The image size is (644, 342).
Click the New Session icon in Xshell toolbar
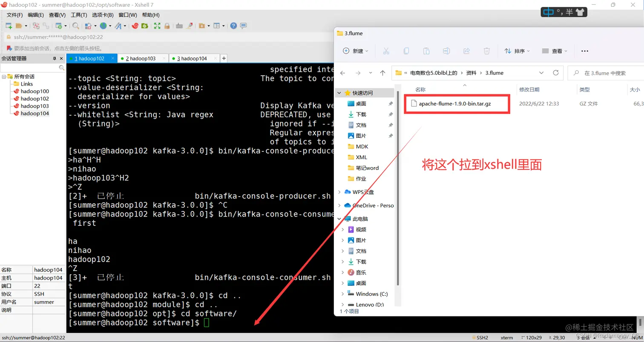(x=9, y=26)
